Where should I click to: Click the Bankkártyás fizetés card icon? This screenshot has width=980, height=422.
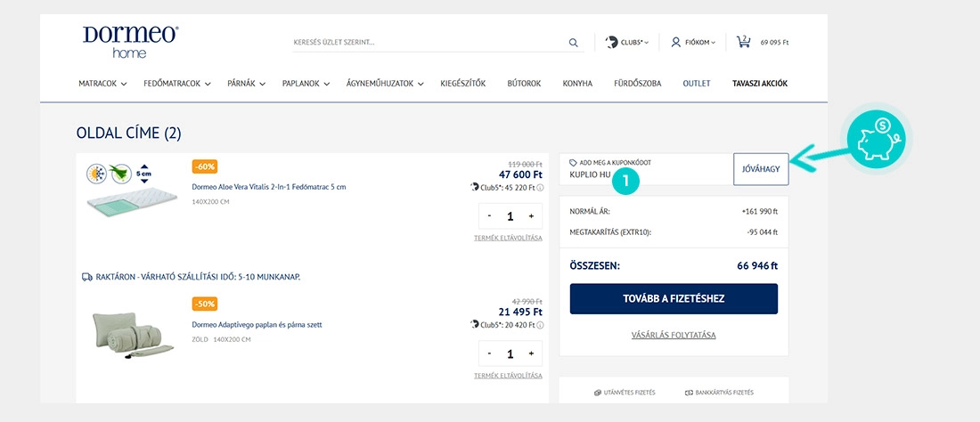[x=689, y=393]
